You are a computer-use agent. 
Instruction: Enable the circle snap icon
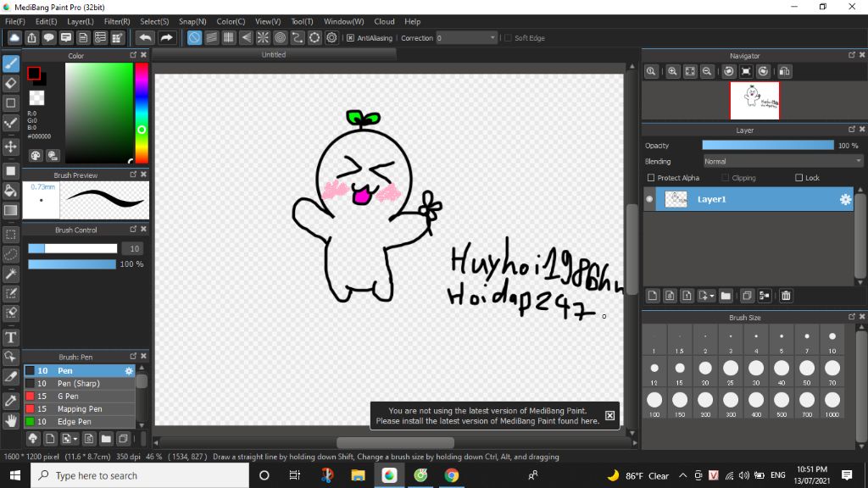[x=280, y=37]
